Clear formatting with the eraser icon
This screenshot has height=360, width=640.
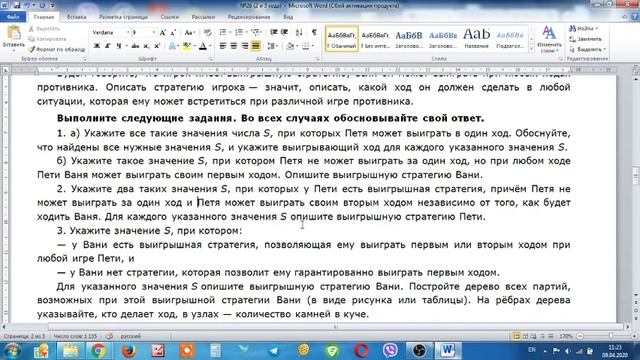(x=207, y=33)
